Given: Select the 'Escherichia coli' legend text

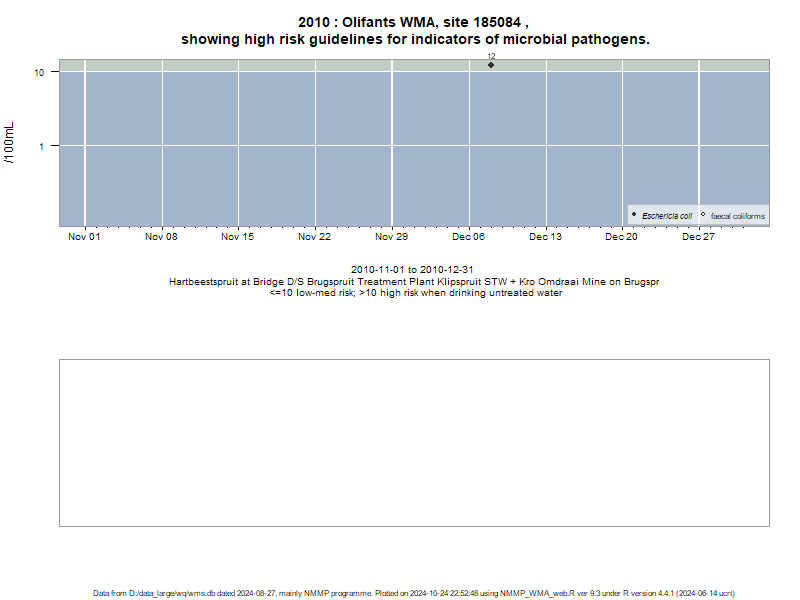Looking at the screenshot, I should 667,216.
